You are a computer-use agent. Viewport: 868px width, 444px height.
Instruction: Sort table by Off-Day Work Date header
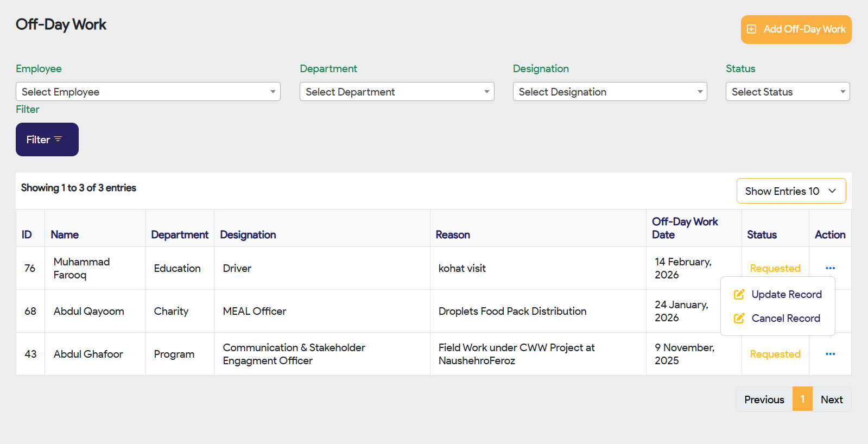(685, 228)
